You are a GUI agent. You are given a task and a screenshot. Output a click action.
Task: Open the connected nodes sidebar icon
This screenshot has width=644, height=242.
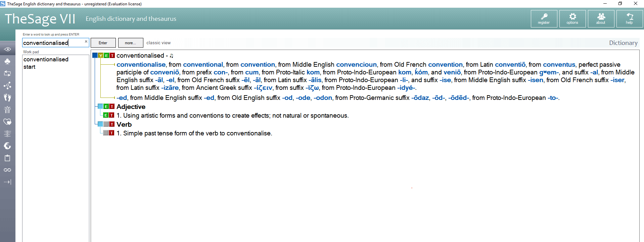pyautogui.click(x=7, y=85)
